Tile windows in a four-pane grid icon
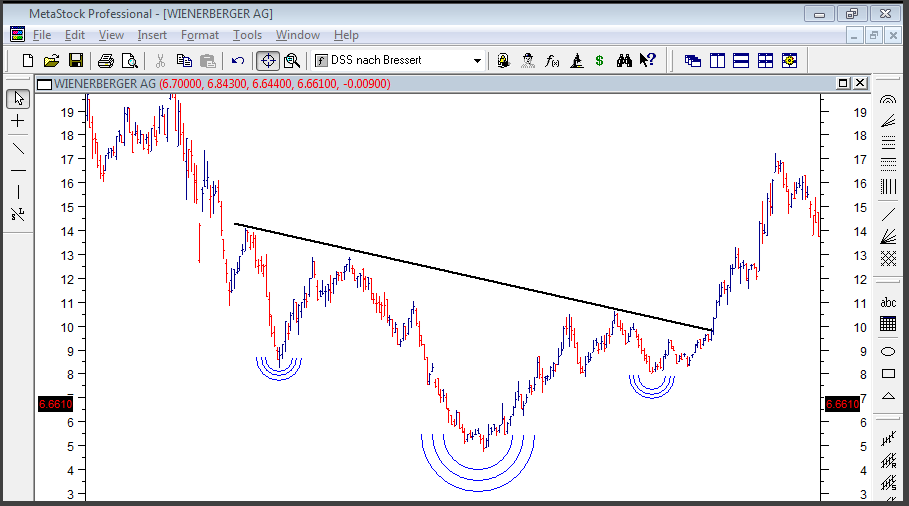 [x=765, y=60]
